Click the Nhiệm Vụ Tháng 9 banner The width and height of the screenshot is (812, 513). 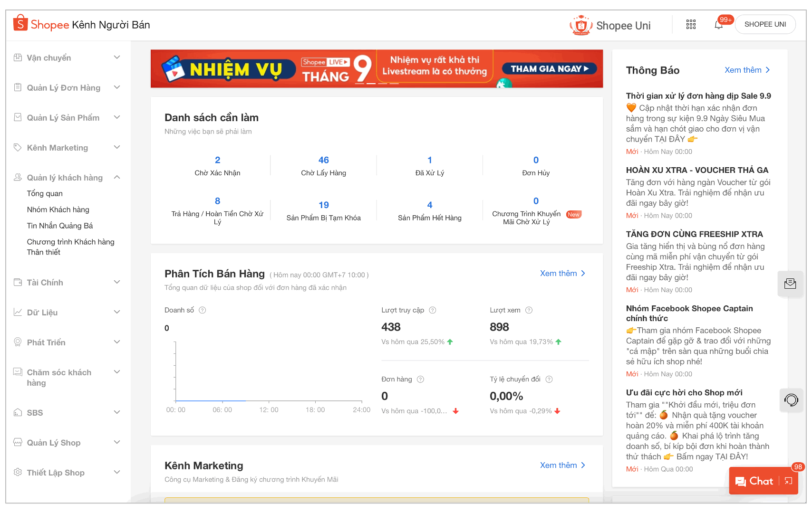coord(377,69)
